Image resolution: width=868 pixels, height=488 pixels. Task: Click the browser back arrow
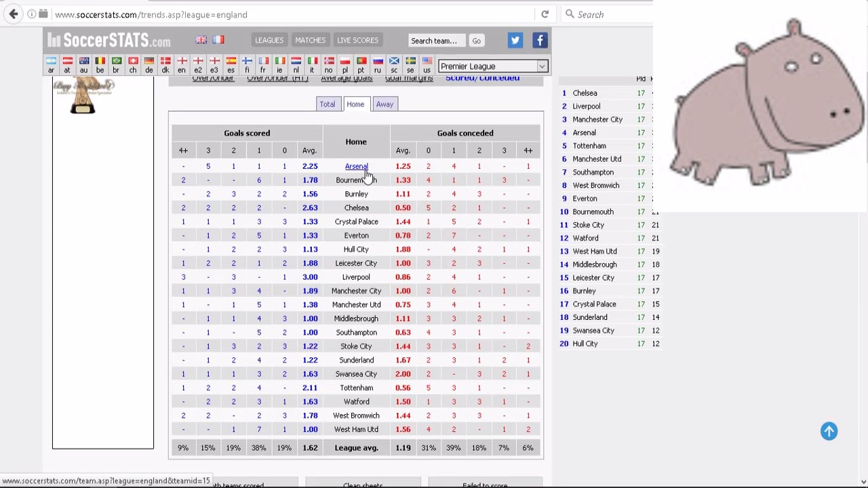pos(14,14)
